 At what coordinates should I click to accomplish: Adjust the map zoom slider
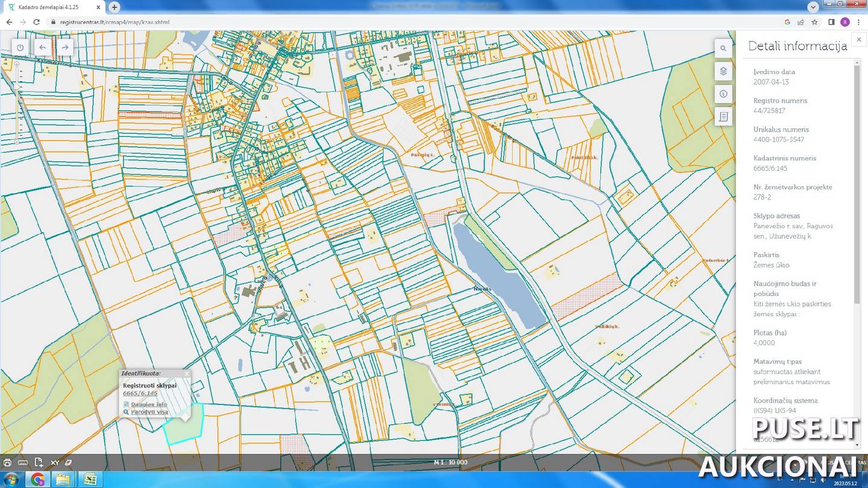(17, 102)
